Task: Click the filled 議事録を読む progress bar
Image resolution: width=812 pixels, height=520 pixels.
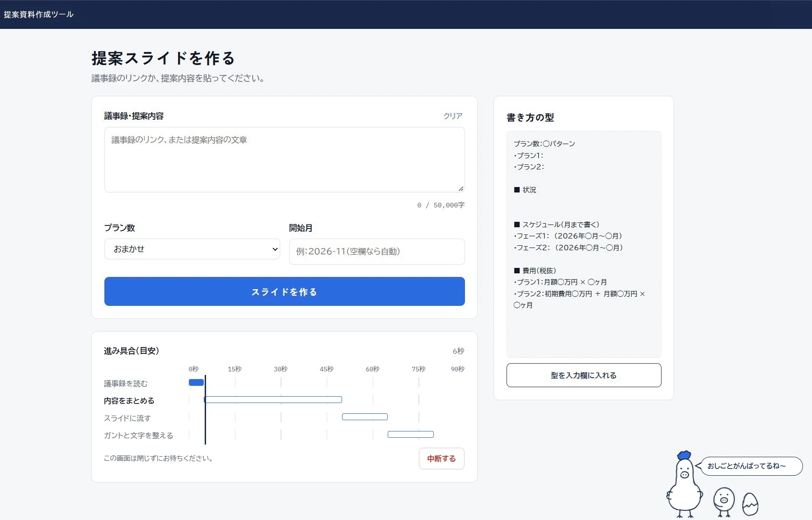Action: 196,382
